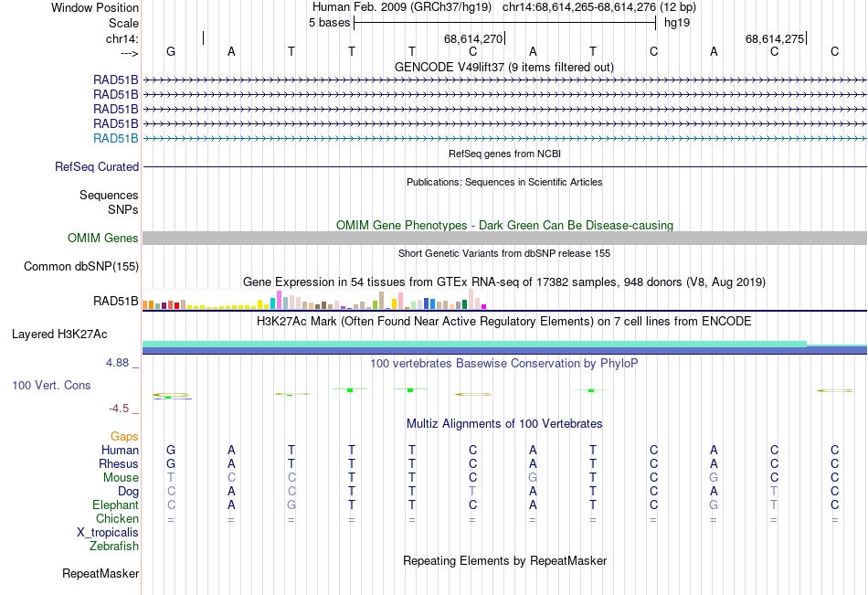Viewport: 868px width, 595px height.
Task: Click the hg19 label beside the scale bar
Action: (x=677, y=23)
